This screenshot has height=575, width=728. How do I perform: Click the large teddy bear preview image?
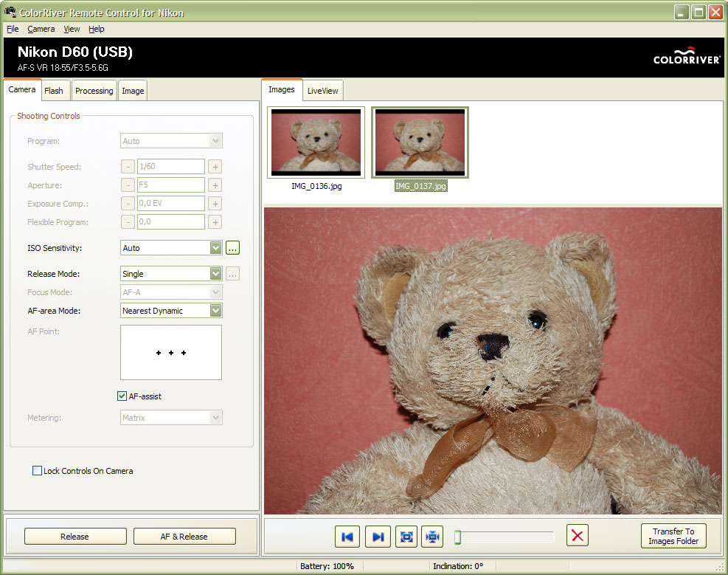[x=493, y=360]
